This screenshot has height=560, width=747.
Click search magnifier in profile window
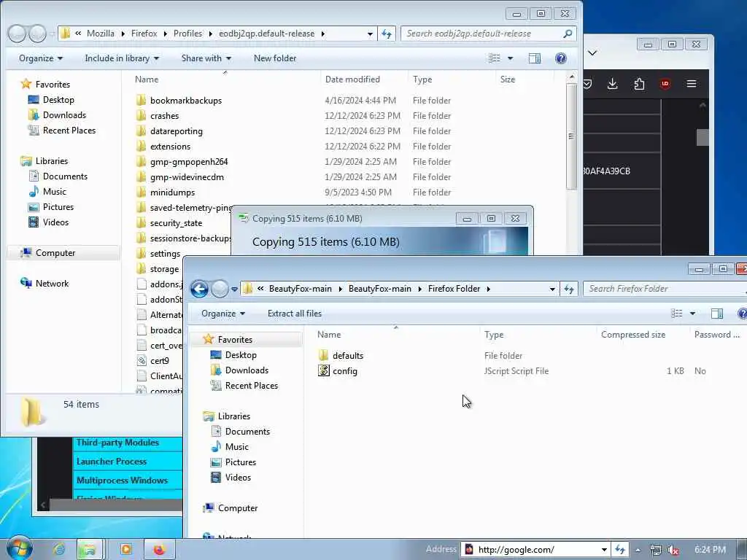click(568, 34)
